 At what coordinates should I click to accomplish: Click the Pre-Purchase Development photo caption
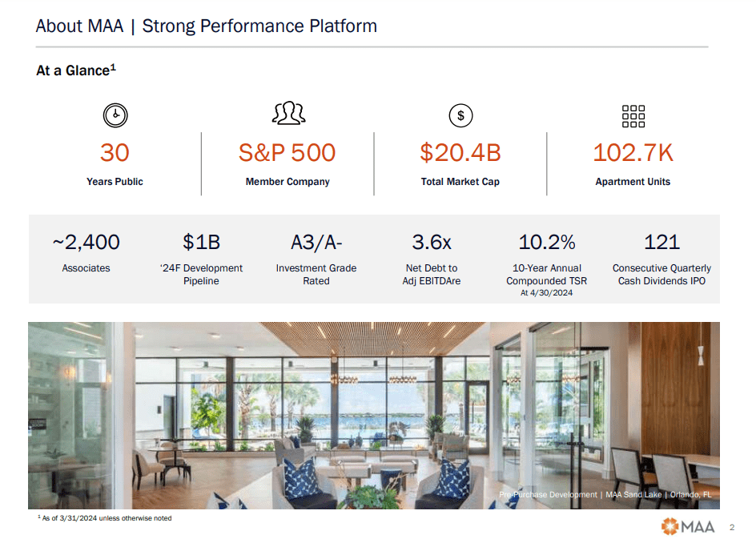[605, 495]
